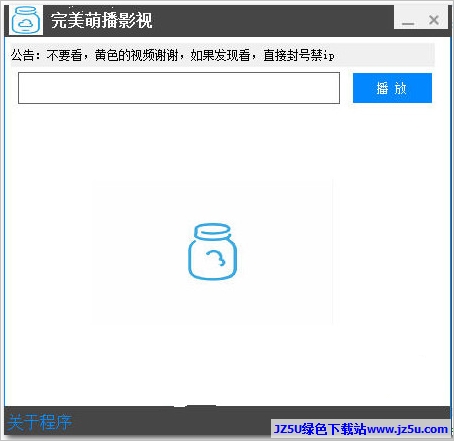Image resolution: width=454 pixels, height=441 pixels.
Task: Open the 关于程序 about link
Action: (x=40, y=422)
